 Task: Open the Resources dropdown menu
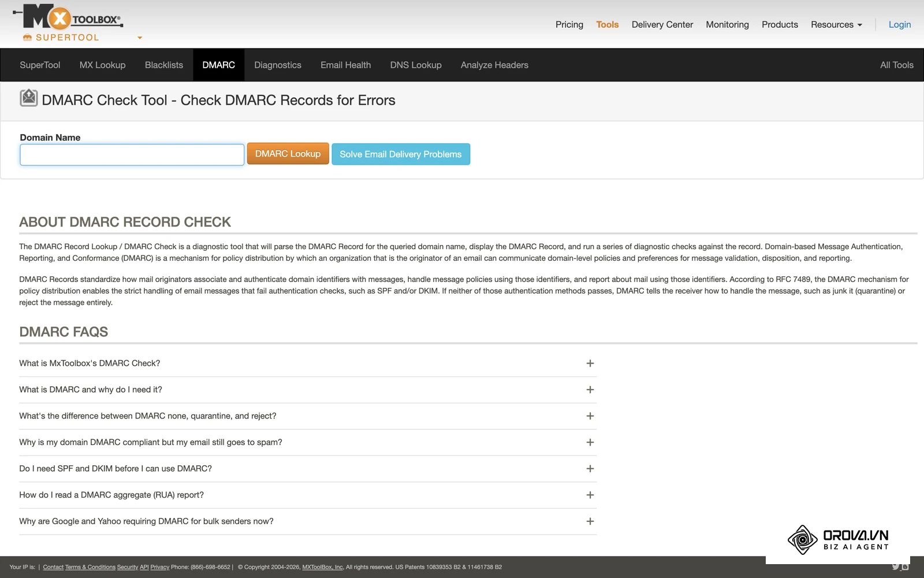[x=836, y=24]
